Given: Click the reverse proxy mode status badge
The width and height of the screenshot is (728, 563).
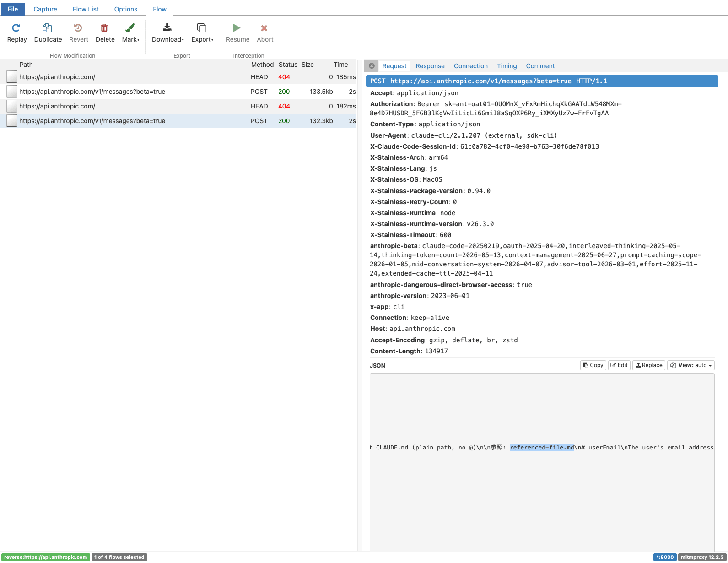Looking at the screenshot, I should pyautogui.click(x=45, y=557).
